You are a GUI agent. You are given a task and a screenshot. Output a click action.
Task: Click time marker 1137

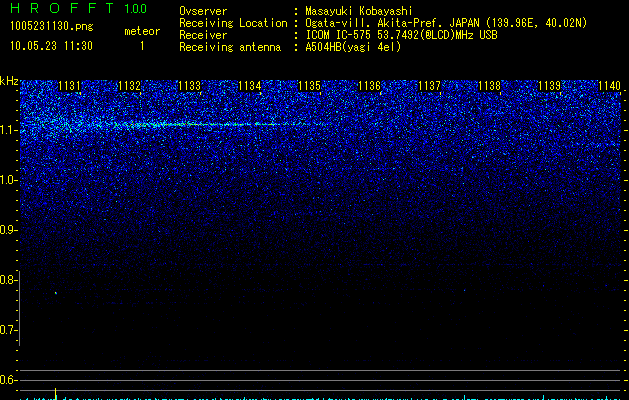click(x=429, y=86)
